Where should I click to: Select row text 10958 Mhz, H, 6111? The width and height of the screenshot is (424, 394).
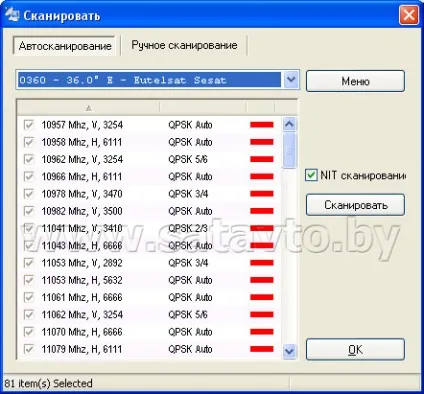coord(82,142)
